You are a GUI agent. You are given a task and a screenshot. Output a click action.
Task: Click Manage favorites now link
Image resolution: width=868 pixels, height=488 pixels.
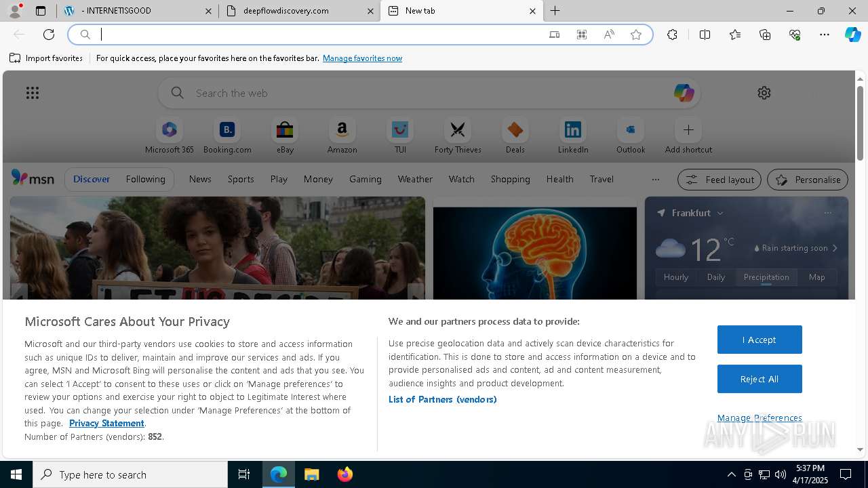[x=362, y=58]
